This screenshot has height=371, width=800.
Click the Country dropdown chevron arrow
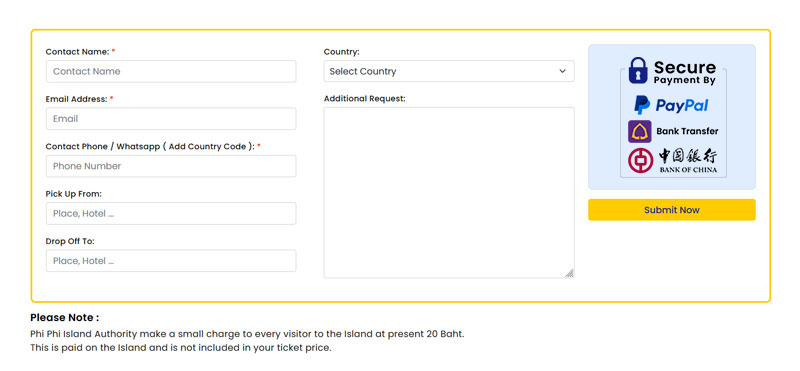pyautogui.click(x=562, y=71)
